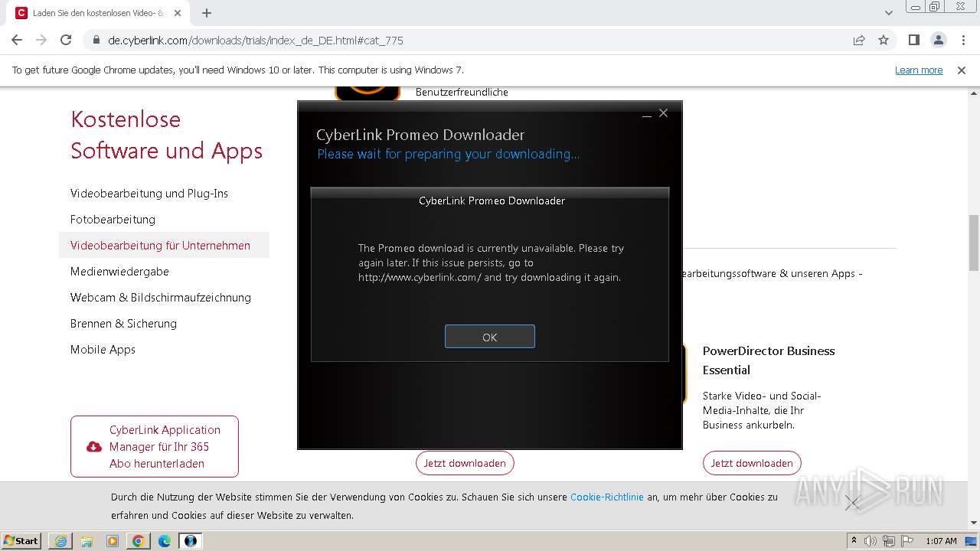Close the CyberLink Promeo Downloader window

(x=664, y=113)
